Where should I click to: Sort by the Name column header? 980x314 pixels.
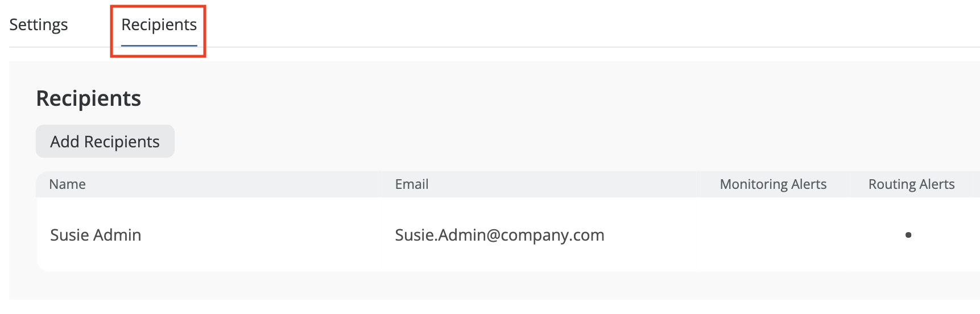(x=68, y=184)
